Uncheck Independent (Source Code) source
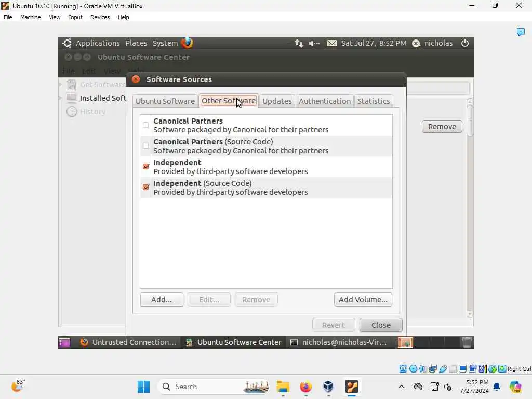The image size is (532, 399). point(146,187)
